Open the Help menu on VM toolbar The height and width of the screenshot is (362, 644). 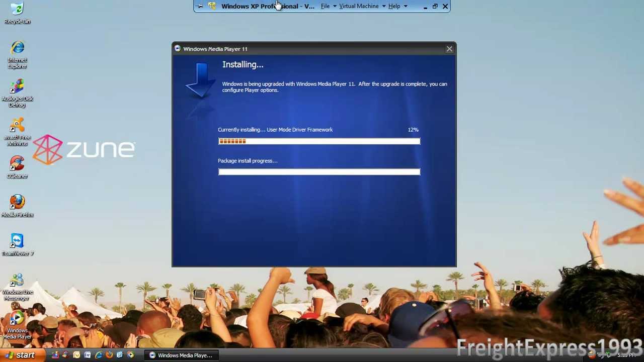click(394, 6)
